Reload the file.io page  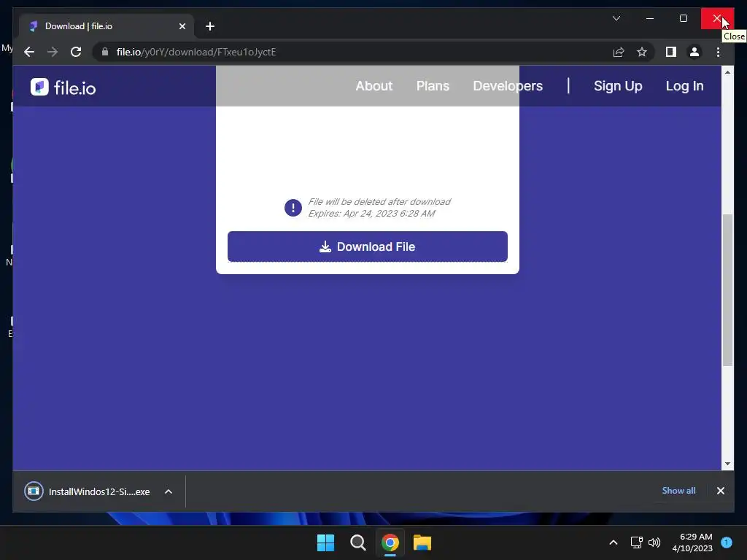tap(76, 52)
